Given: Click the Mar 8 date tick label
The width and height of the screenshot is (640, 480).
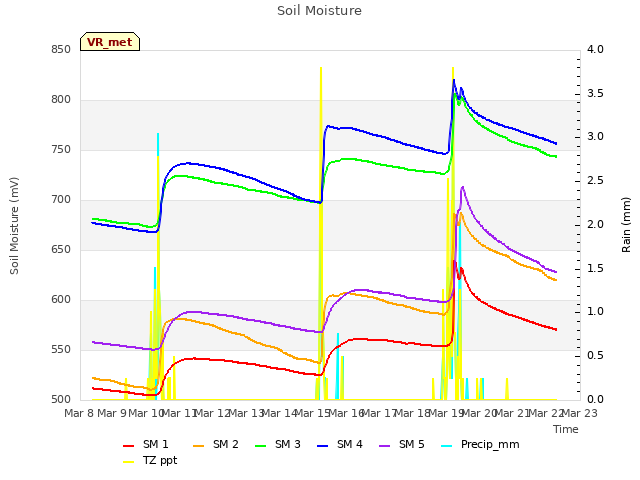Looking at the screenshot, I should click(79, 414).
